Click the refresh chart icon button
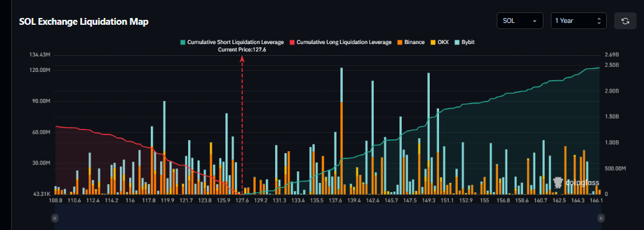The height and width of the screenshot is (230, 644). click(x=625, y=21)
